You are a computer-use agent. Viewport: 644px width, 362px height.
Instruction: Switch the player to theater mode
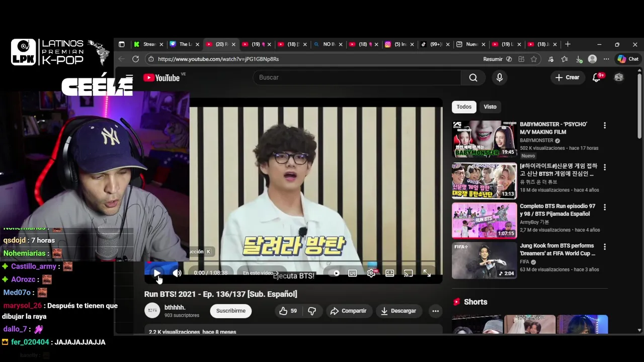click(x=390, y=273)
